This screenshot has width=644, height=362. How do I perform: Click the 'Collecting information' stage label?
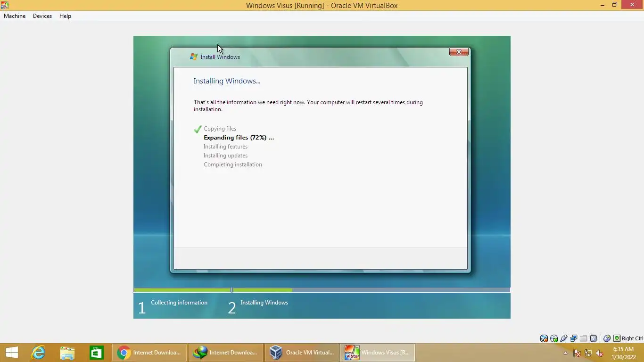[179, 303]
